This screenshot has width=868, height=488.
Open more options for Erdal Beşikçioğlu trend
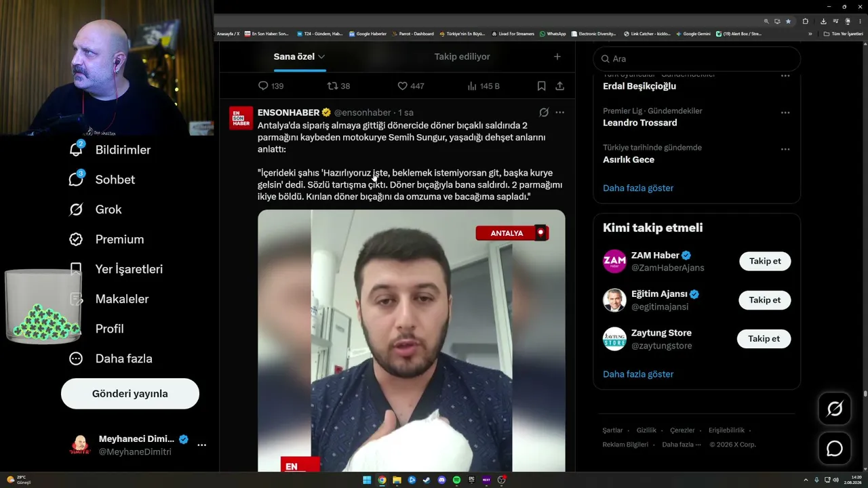point(785,76)
